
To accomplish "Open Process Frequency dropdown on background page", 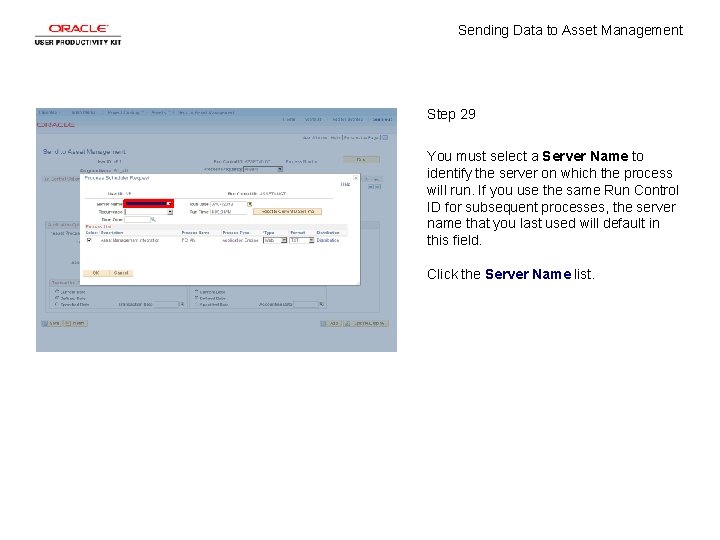I will (263, 169).
